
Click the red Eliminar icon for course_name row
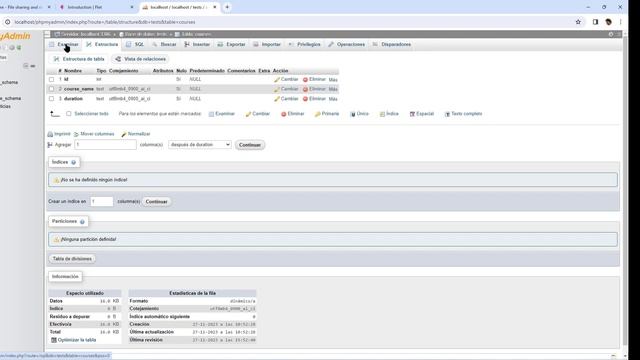click(305, 89)
